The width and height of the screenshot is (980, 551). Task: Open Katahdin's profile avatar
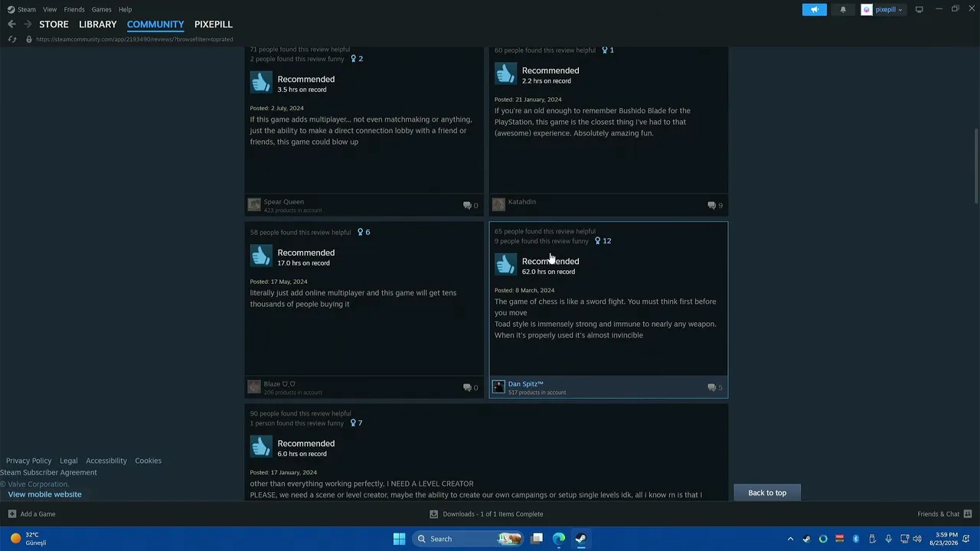[x=498, y=204]
